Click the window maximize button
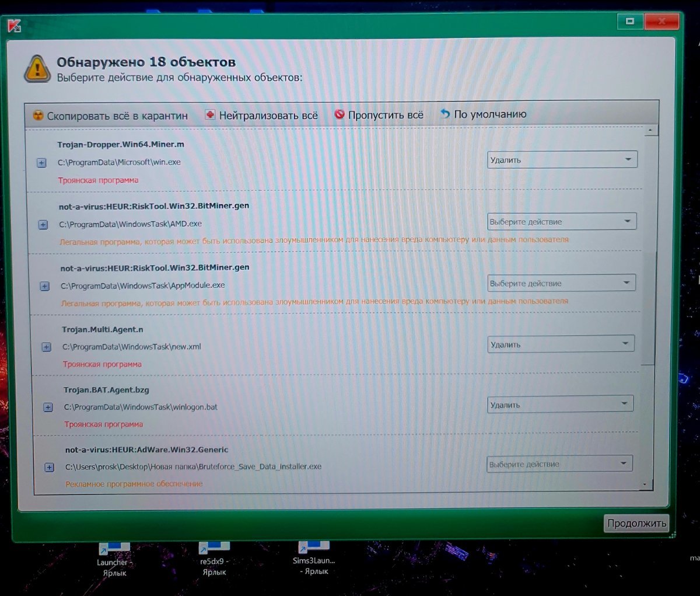700x596 pixels. [x=630, y=22]
